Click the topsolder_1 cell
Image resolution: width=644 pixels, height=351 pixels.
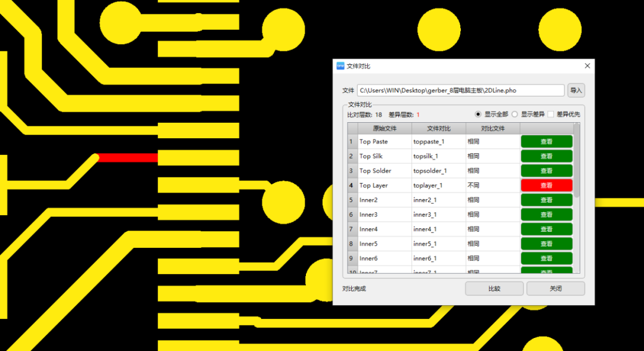point(439,171)
